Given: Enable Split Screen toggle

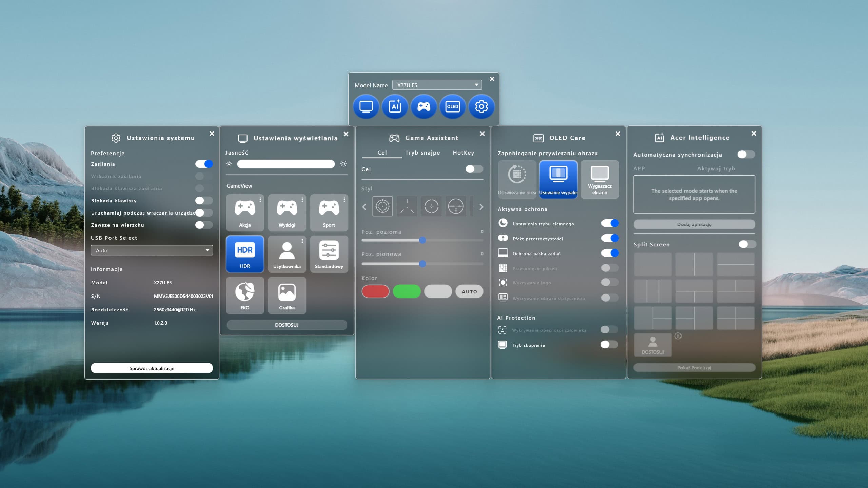Looking at the screenshot, I should [x=748, y=244].
